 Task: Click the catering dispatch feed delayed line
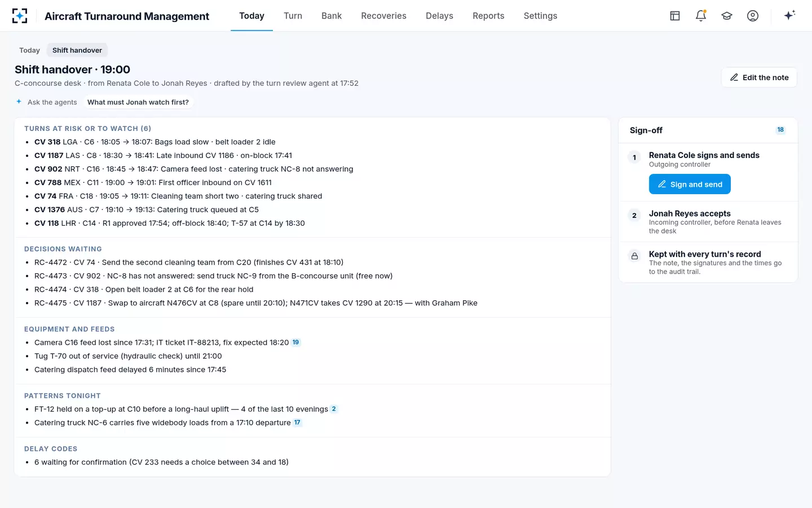click(x=130, y=370)
